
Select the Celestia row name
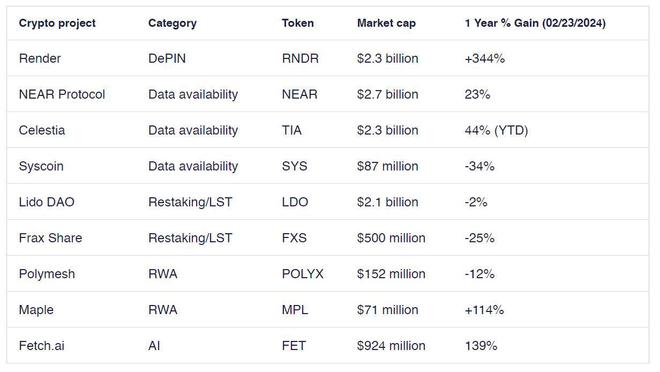[42, 130]
